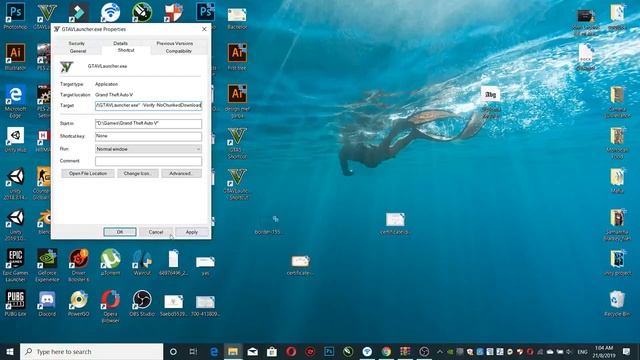Screen dimensions: 640x360
Task: Open Microsoft Store from the taskbar
Action: (x=272, y=351)
